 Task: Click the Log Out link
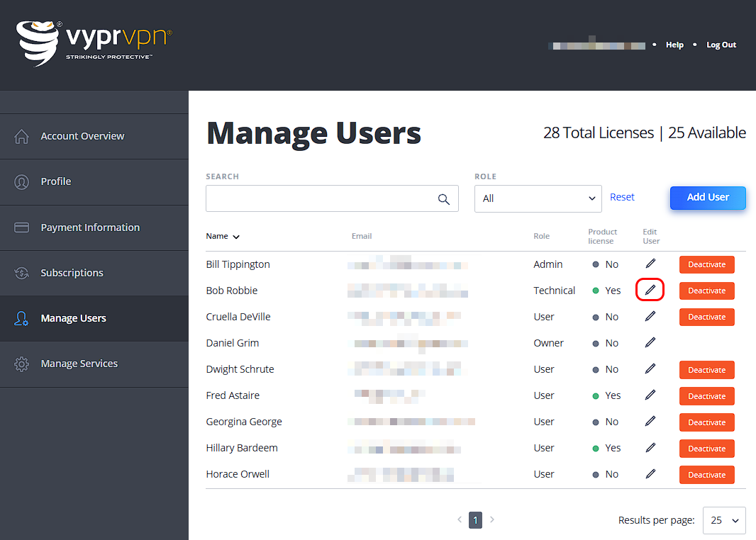[721, 45]
